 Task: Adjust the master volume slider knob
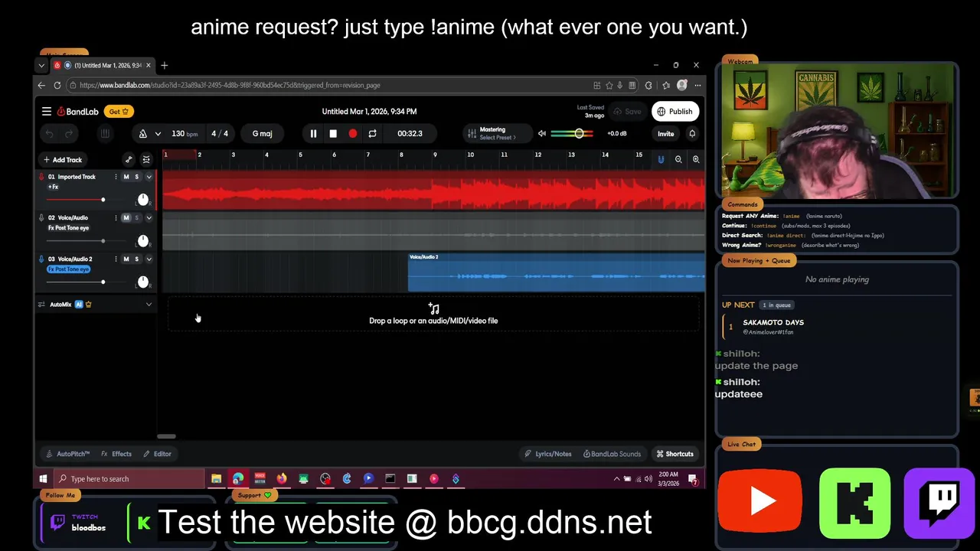tap(579, 134)
